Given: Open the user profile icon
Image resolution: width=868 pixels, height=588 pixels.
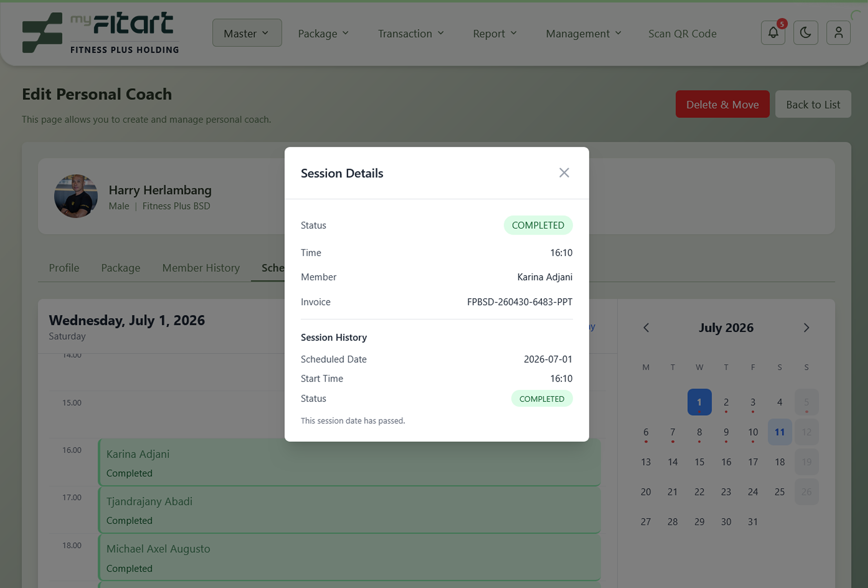Looking at the screenshot, I should coord(838,33).
